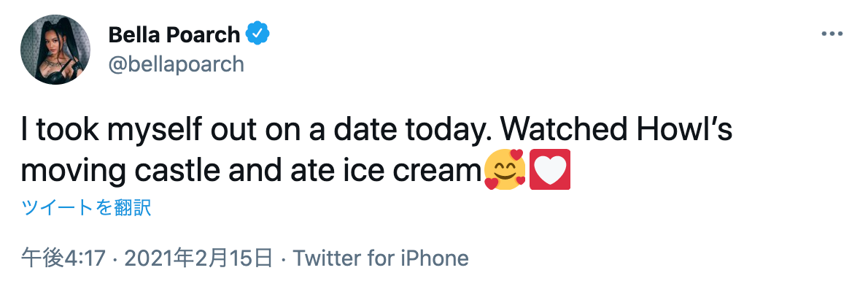Translate the tweet via ツイートを翻訳
Image resolution: width=868 pixels, height=292 pixels.
point(86,208)
